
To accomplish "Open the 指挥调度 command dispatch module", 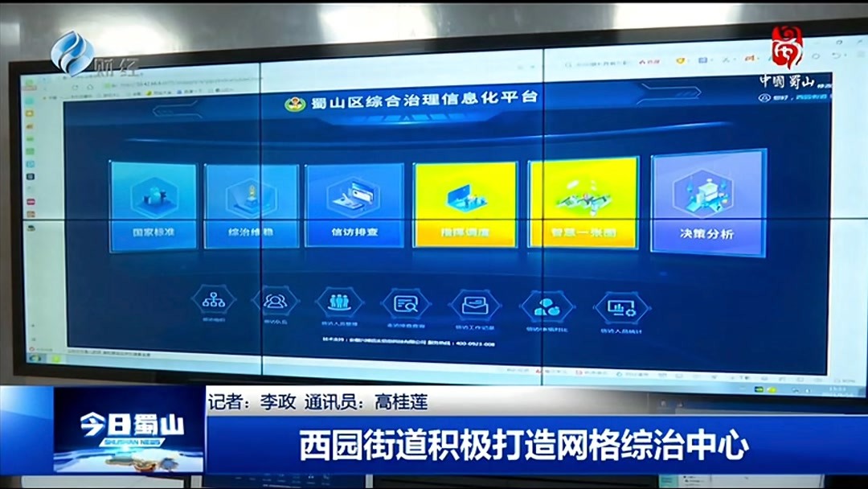I will 466,201.
